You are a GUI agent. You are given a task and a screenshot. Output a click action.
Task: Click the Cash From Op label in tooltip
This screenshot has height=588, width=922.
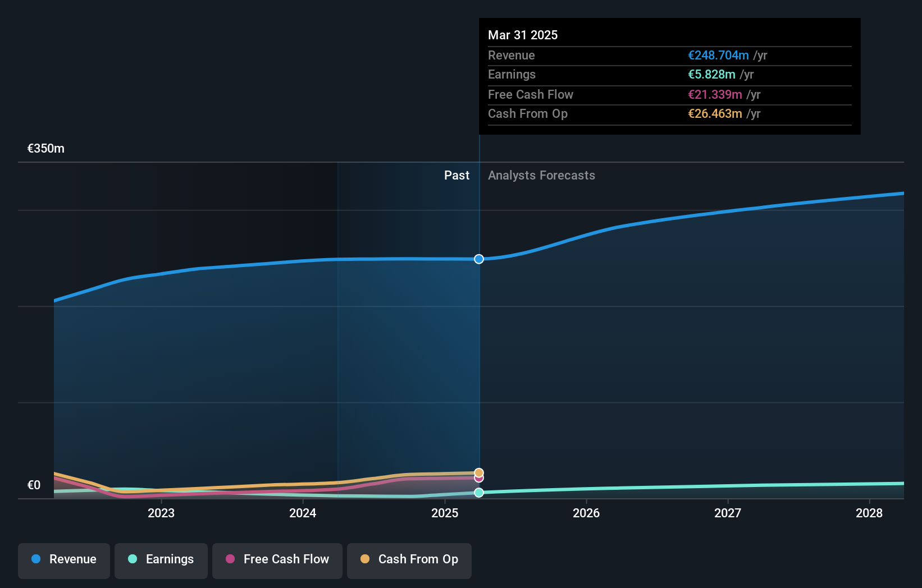click(528, 114)
